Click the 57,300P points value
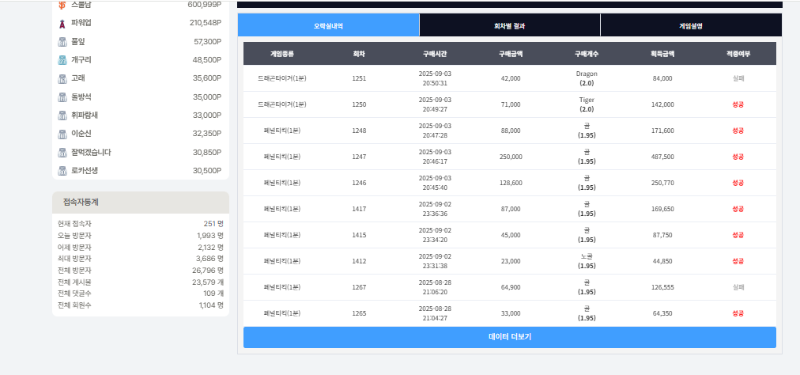Image resolution: width=800 pixels, height=375 pixels. (x=207, y=41)
